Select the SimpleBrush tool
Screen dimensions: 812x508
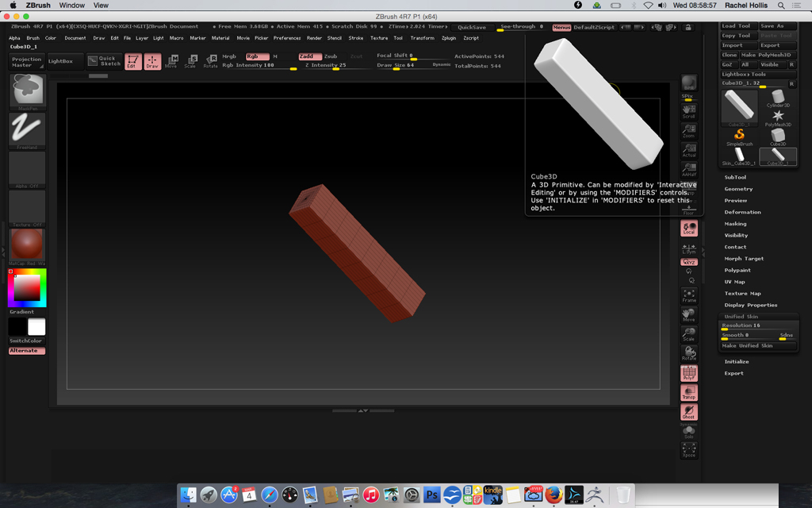pos(739,137)
